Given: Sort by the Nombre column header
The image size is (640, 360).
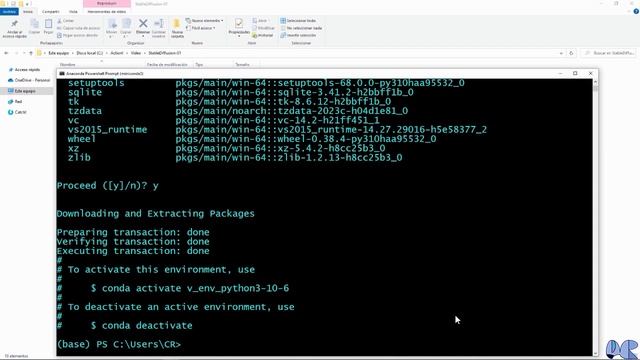Looking at the screenshot, I should pyautogui.click(x=68, y=64).
